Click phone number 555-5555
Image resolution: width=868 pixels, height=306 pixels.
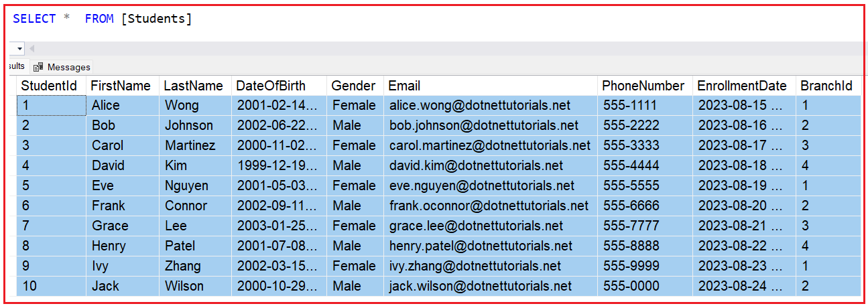(x=645, y=185)
